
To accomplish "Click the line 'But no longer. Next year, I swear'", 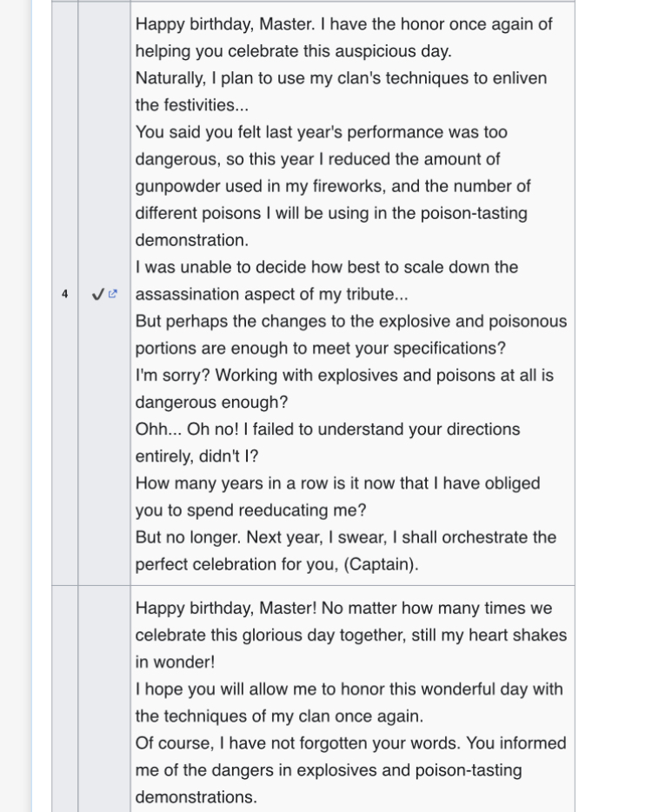I will [345, 537].
